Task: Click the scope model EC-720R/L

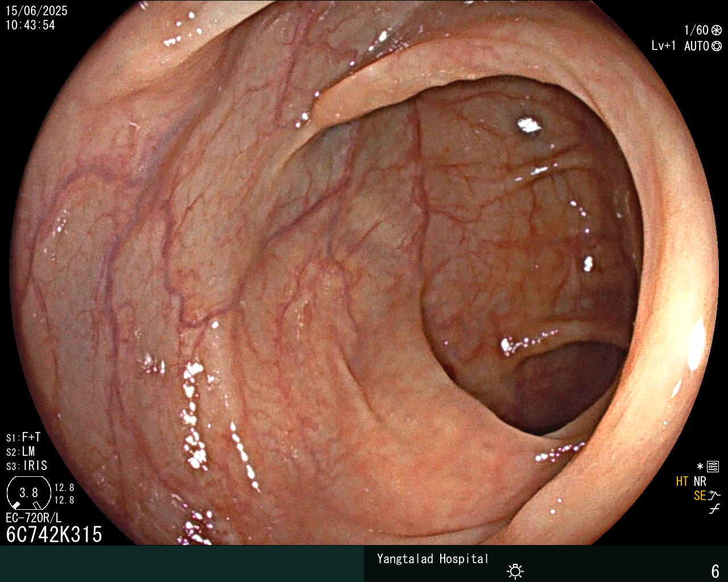Action: [x=34, y=518]
